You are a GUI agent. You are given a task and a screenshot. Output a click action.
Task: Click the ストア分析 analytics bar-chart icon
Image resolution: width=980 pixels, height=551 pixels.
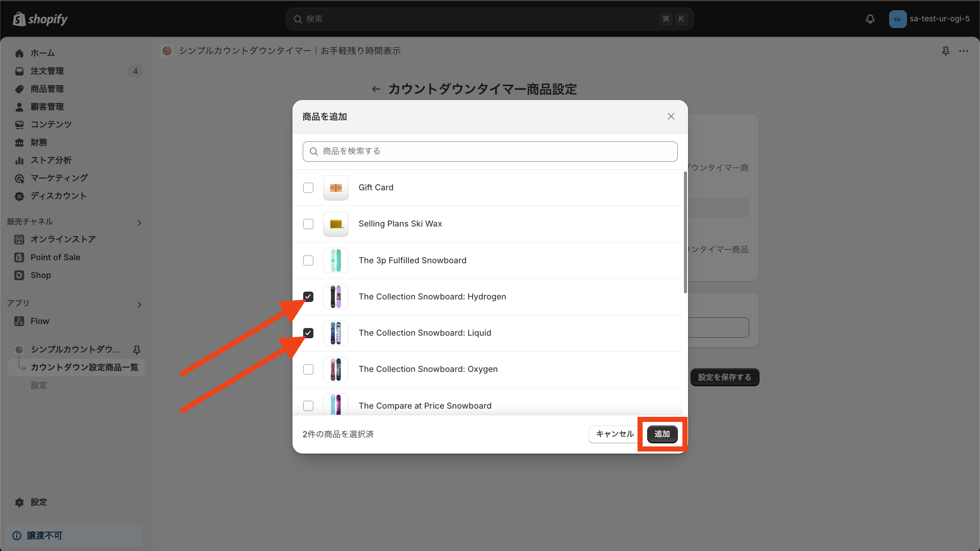[x=19, y=160]
